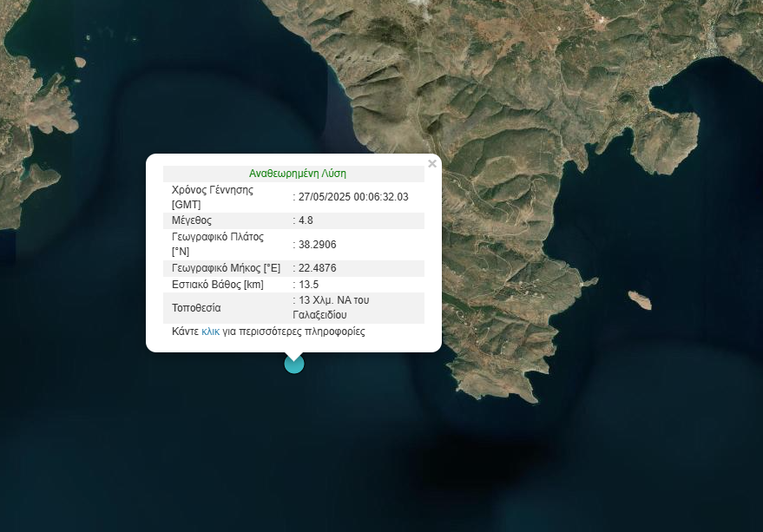Click the "Εστιακό Βάθος [km]" label
Screen dimensions: 763x532
218,284
